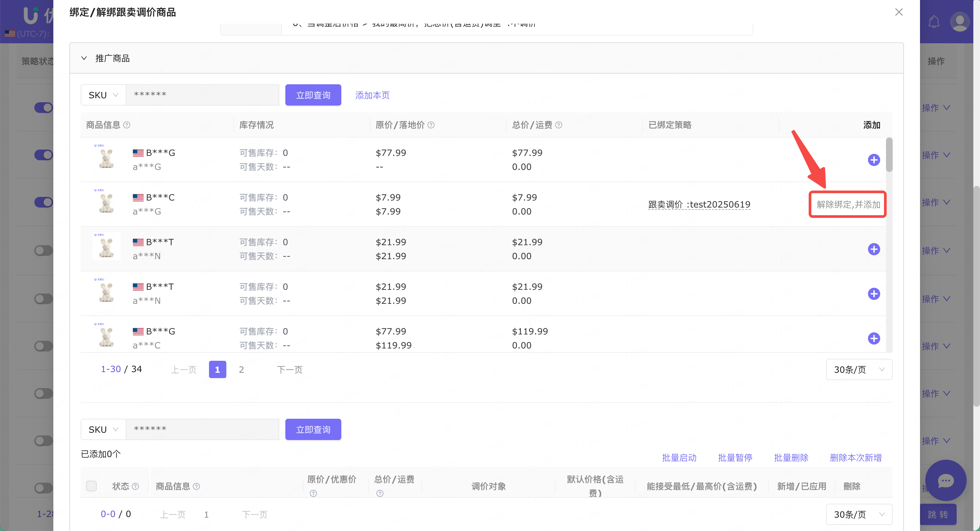Viewport: 980px width, 531px height.
Task: Click the 批量删除 link
Action: pos(791,458)
